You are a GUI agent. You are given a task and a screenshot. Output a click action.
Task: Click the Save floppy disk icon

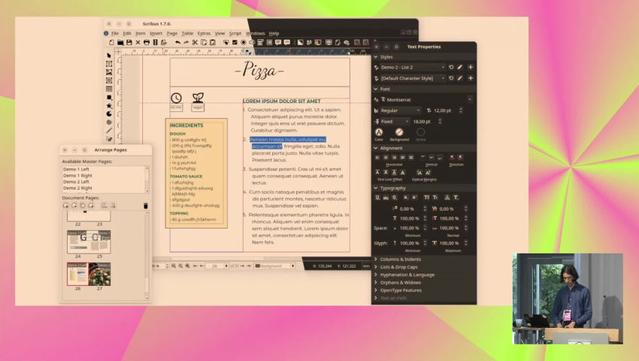point(129,42)
